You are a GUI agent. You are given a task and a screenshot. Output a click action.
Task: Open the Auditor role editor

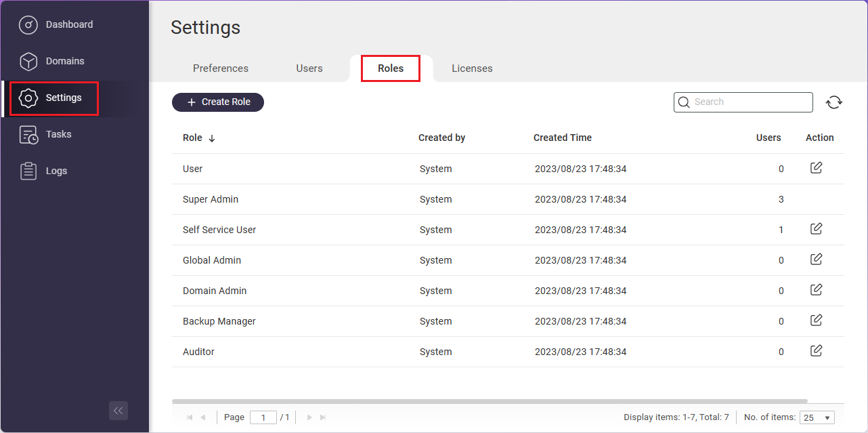coord(816,351)
